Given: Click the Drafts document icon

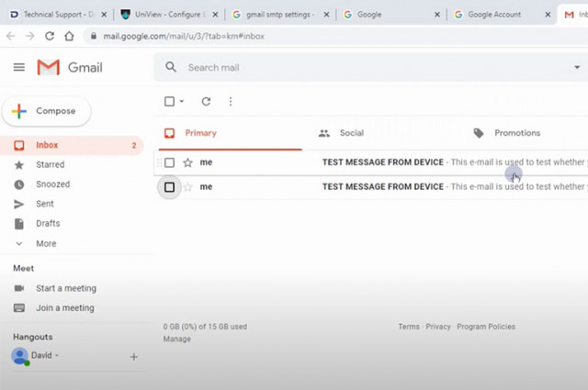Looking at the screenshot, I should point(18,224).
